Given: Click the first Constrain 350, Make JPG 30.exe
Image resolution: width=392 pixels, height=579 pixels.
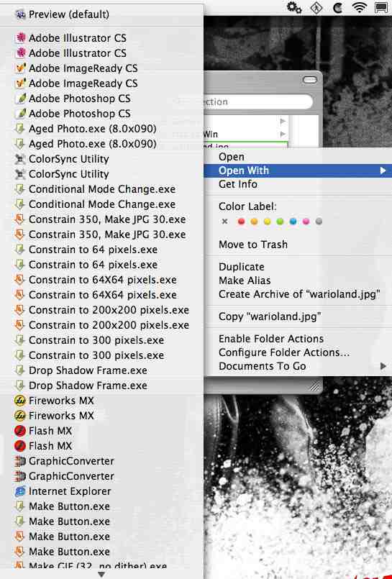Looking at the screenshot, I should 101,219.
